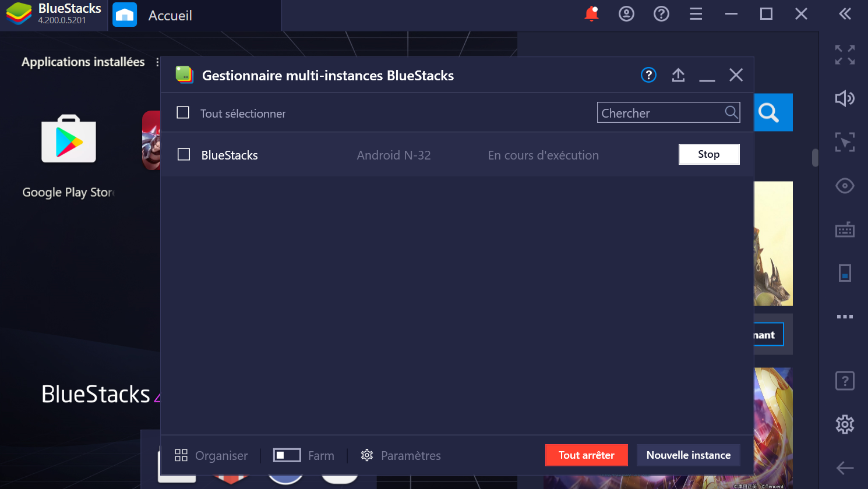
Task: Open the notification bell
Action: tap(591, 13)
